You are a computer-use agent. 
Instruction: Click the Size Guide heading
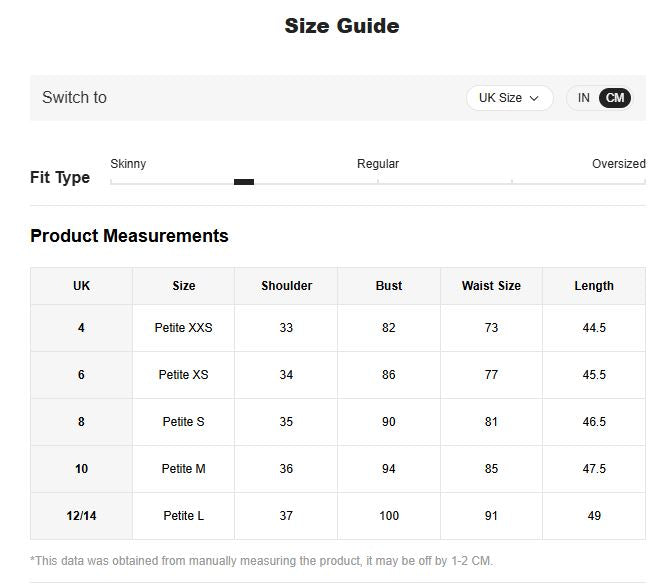342,26
